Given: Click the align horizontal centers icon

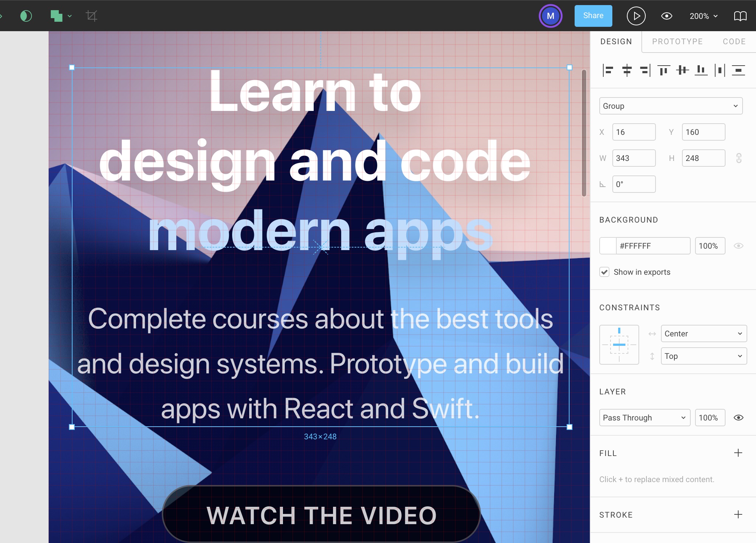Looking at the screenshot, I should click(x=627, y=70).
